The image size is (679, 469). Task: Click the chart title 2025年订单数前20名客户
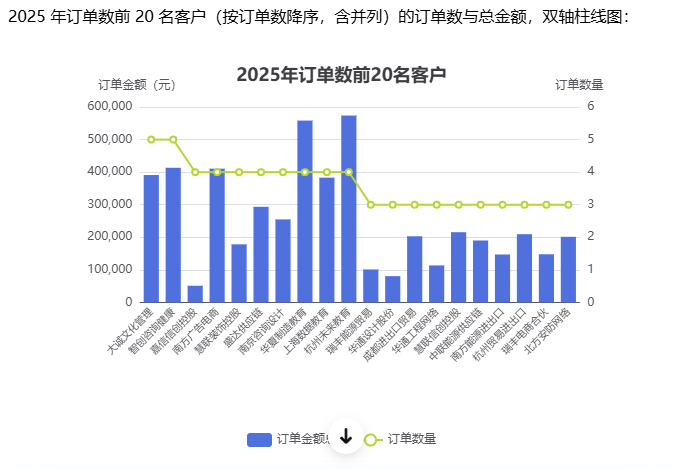pos(341,74)
